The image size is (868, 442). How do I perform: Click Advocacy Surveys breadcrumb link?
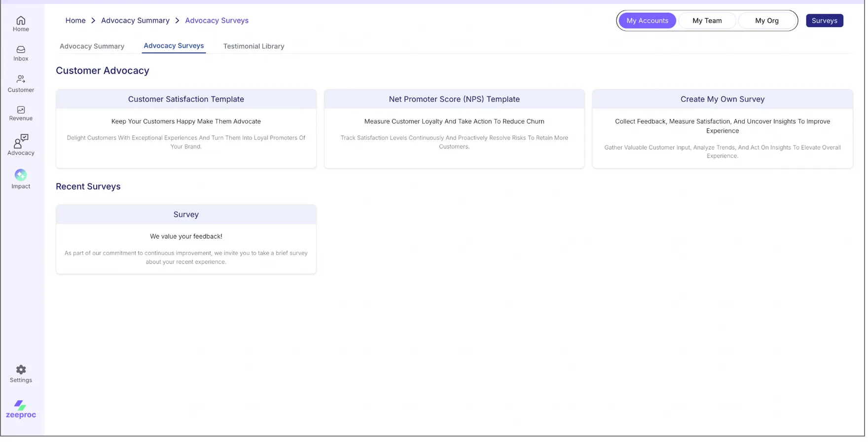click(217, 20)
